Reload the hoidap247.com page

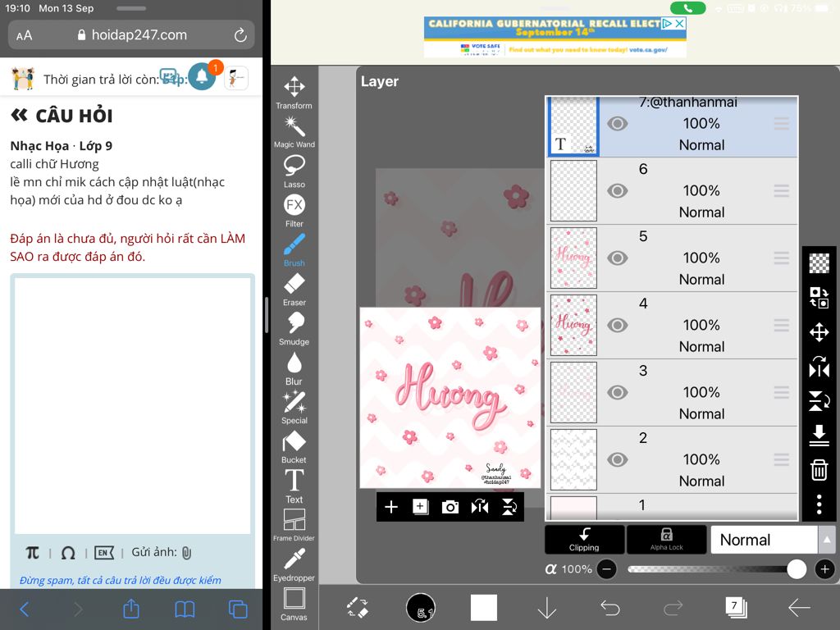240,35
